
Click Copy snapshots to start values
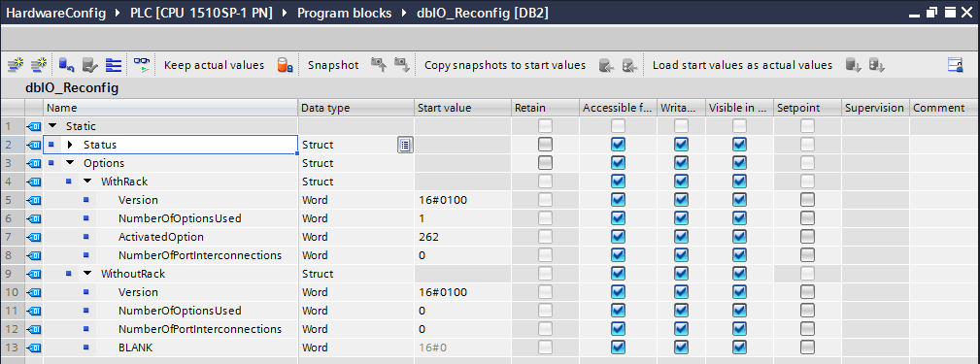click(505, 65)
